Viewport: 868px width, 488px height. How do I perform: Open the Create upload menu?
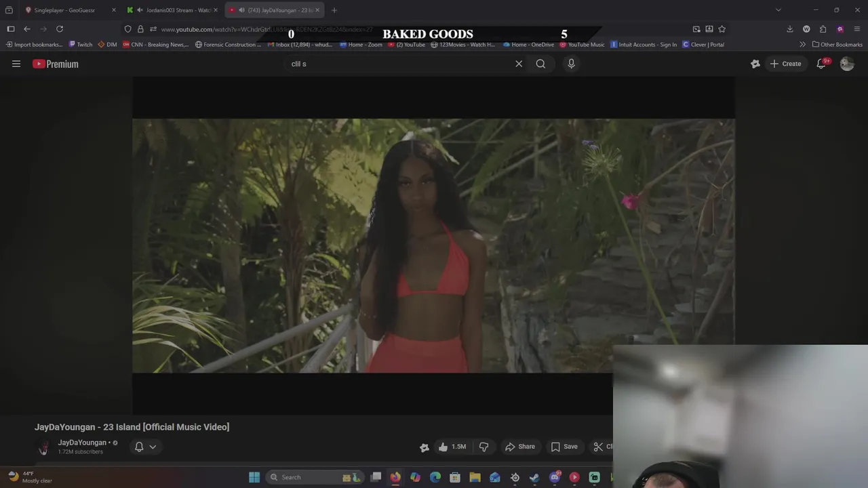(x=785, y=64)
